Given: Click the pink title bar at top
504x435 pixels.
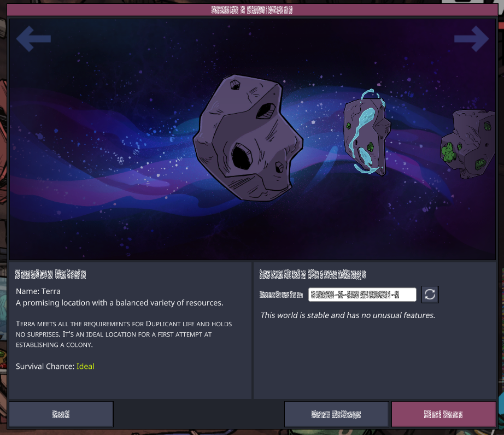Looking at the screenshot, I should coord(252,10).
